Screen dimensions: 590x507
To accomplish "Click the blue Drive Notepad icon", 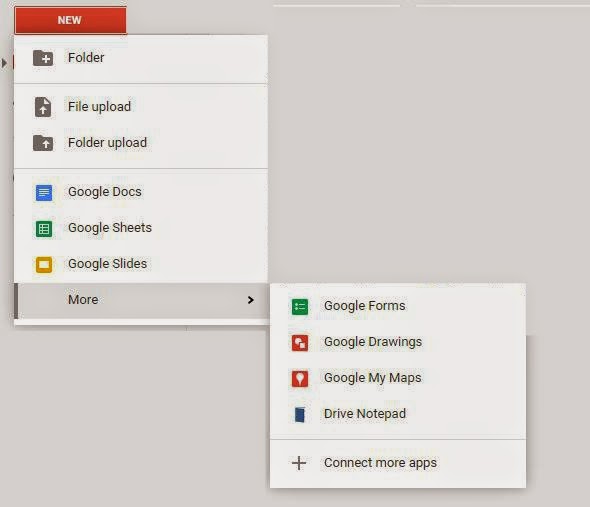I will pos(300,415).
